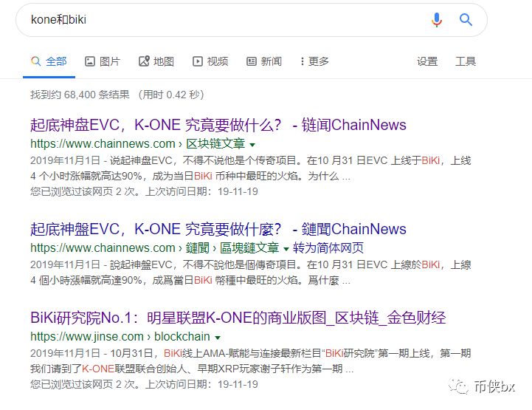Switch to the 地图 maps tab

[x=156, y=61]
